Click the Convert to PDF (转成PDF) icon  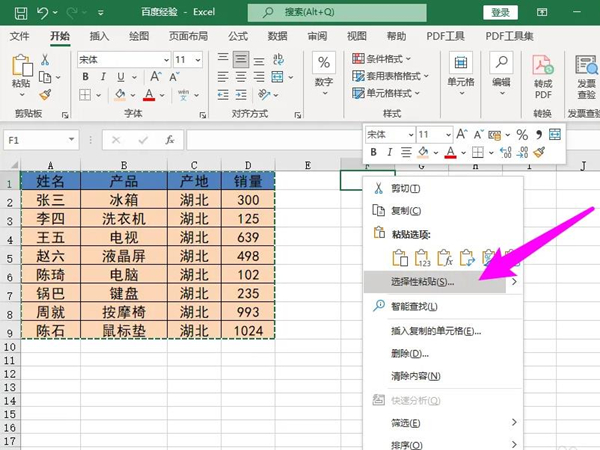coord(543,73)
